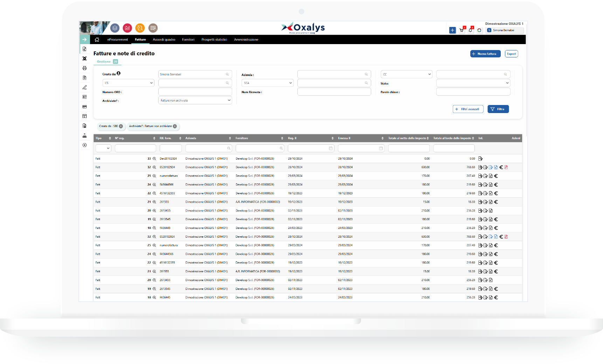Focus the Parole chiave input field

tap(473, 92)
